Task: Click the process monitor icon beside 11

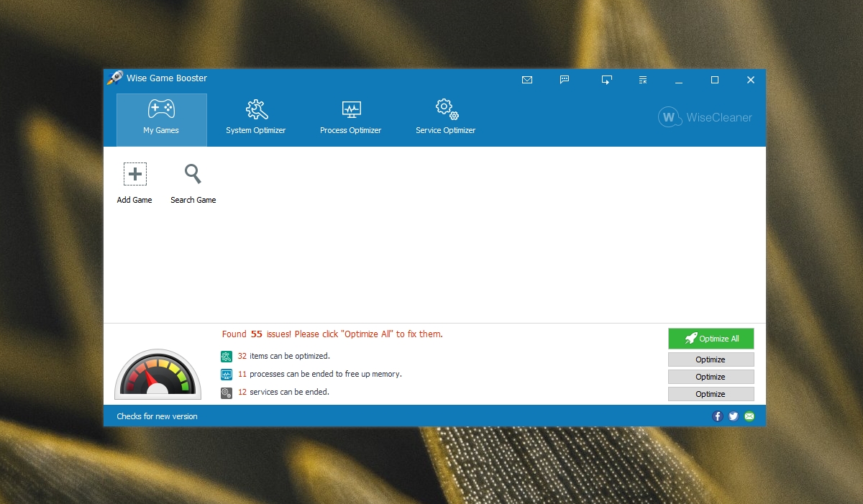Action: [x=227, y=375]
